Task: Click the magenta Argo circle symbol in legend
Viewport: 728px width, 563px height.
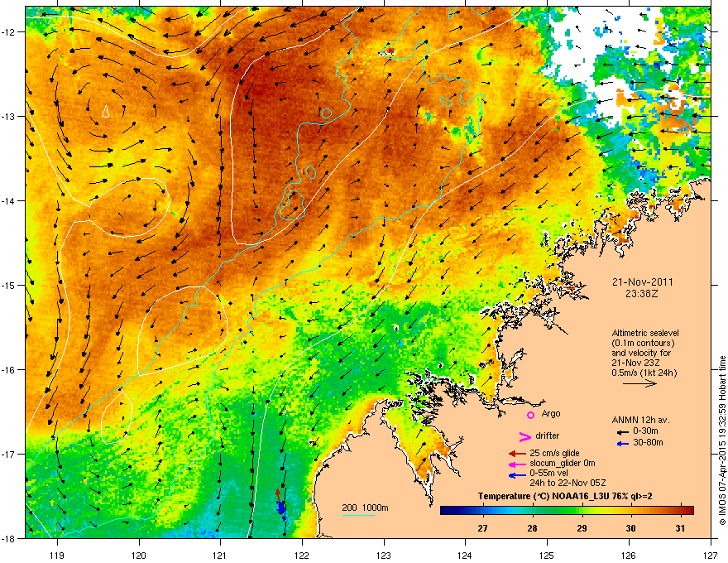Action: point(530,415)
